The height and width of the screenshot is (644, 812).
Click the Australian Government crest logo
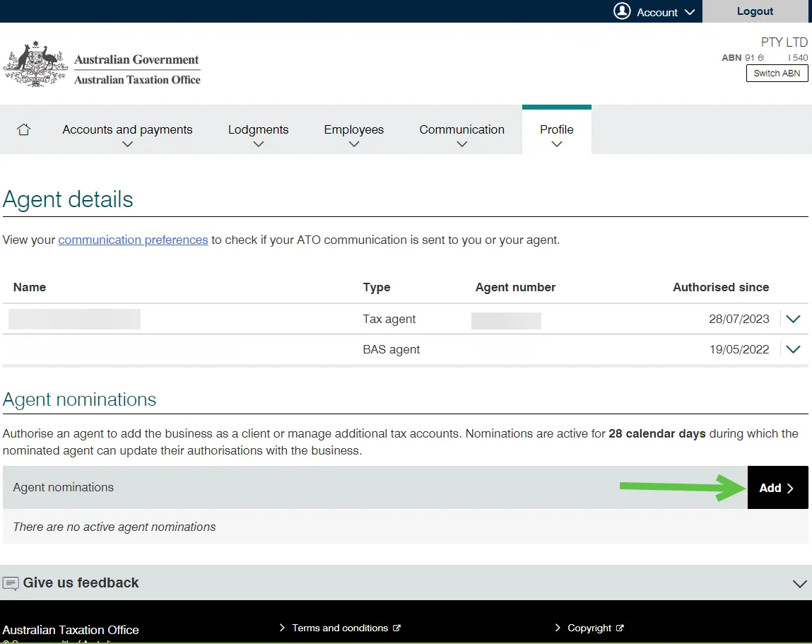(36, 64)
